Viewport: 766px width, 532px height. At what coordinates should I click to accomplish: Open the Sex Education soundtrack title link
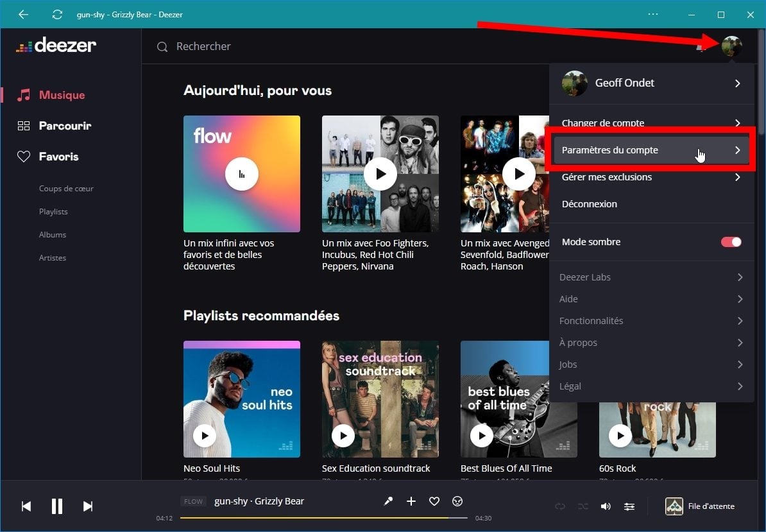[376, 468]
